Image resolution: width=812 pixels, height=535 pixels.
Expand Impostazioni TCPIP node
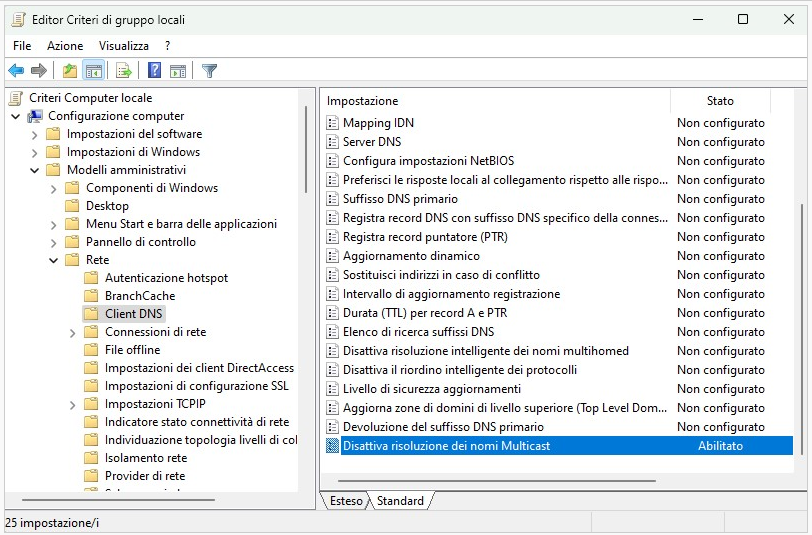click(72, 404)
